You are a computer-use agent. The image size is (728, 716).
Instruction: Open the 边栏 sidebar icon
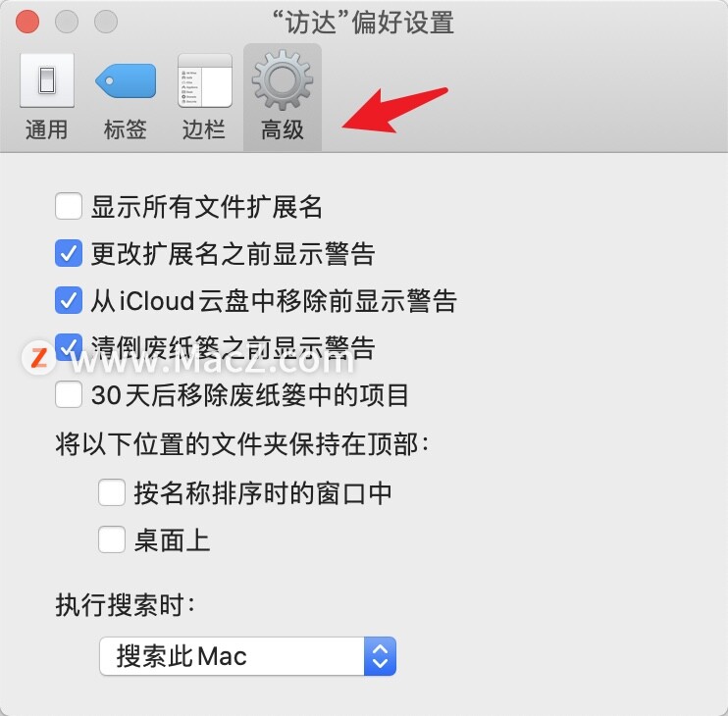point(205,80)
